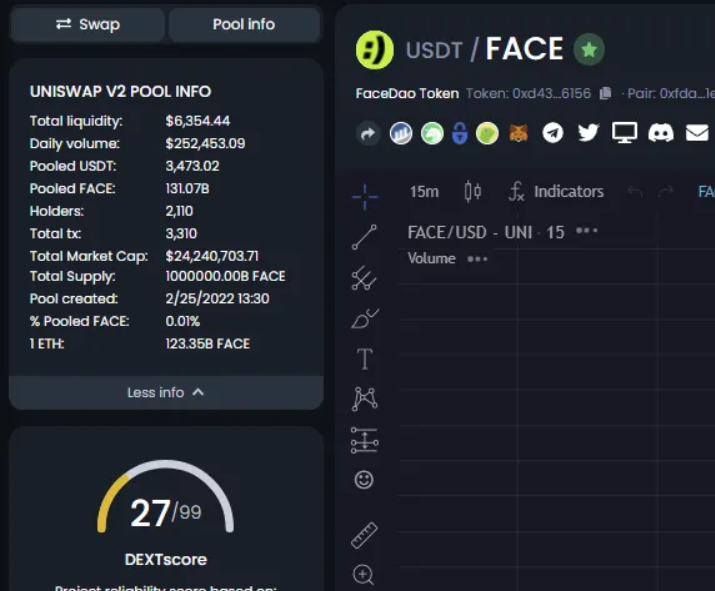Click the % Pooled FACE value 0.01%
This screenshot has height=591, width=715.
coord(182,321)
